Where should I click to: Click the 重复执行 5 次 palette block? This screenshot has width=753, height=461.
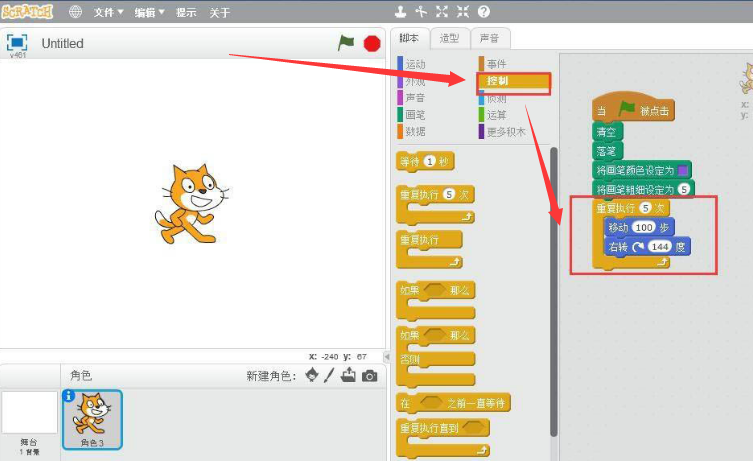435,205
